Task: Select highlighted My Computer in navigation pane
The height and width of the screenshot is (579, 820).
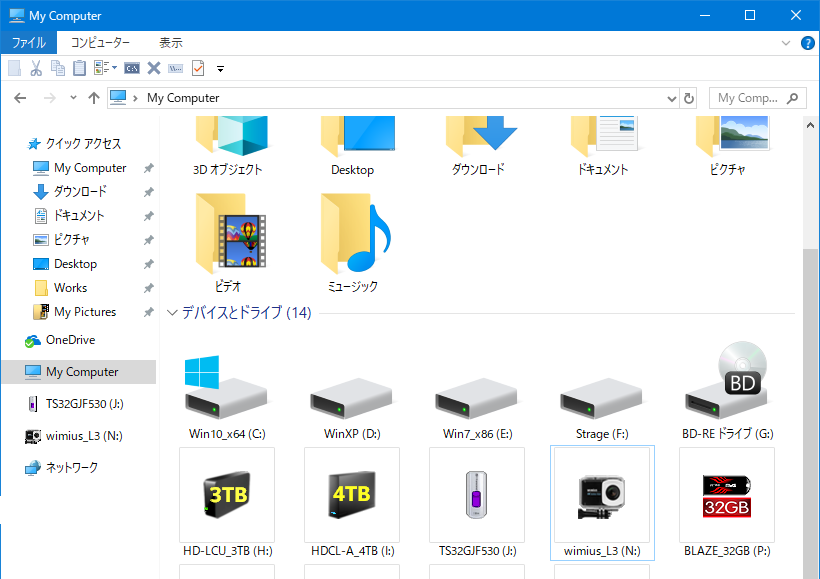Action: pos(79,372)
